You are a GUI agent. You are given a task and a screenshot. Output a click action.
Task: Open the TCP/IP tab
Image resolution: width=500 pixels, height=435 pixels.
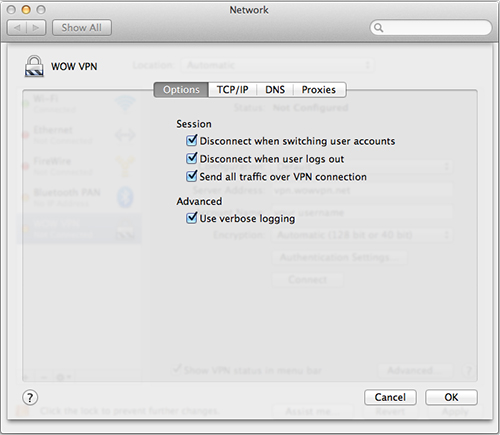click(x=232, y=90)
